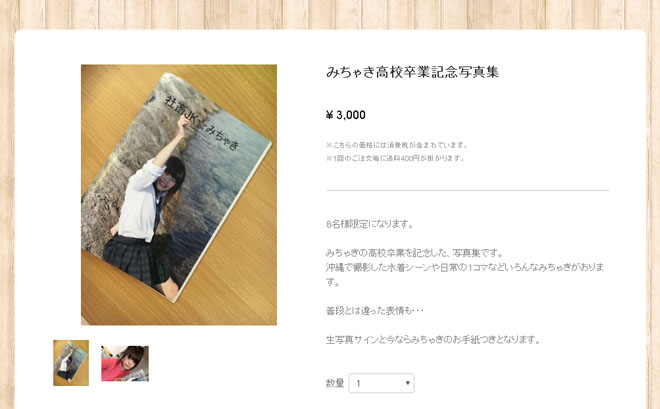Click the wooden plank background at top
The height and width of the screenshot is (409, 660).
[330, 13]
